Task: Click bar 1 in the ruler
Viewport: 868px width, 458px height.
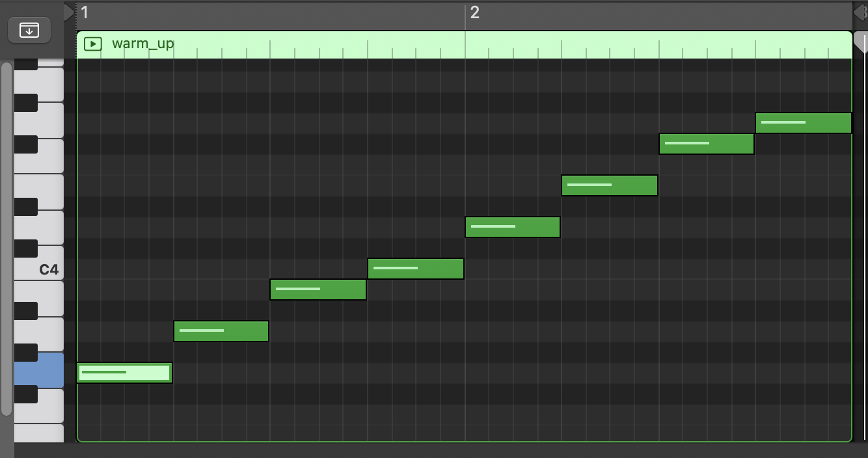Action: point(85,12)
